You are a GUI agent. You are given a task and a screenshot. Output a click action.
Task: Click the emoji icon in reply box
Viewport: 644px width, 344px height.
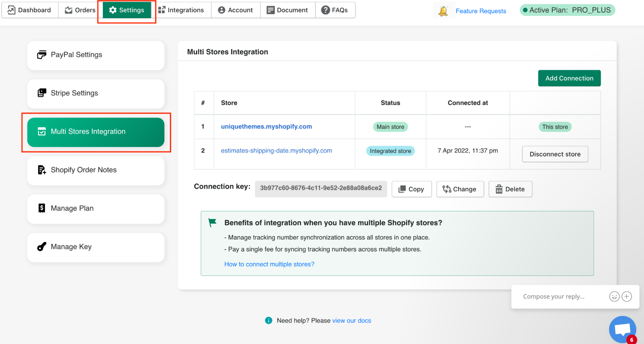[614, 296]
